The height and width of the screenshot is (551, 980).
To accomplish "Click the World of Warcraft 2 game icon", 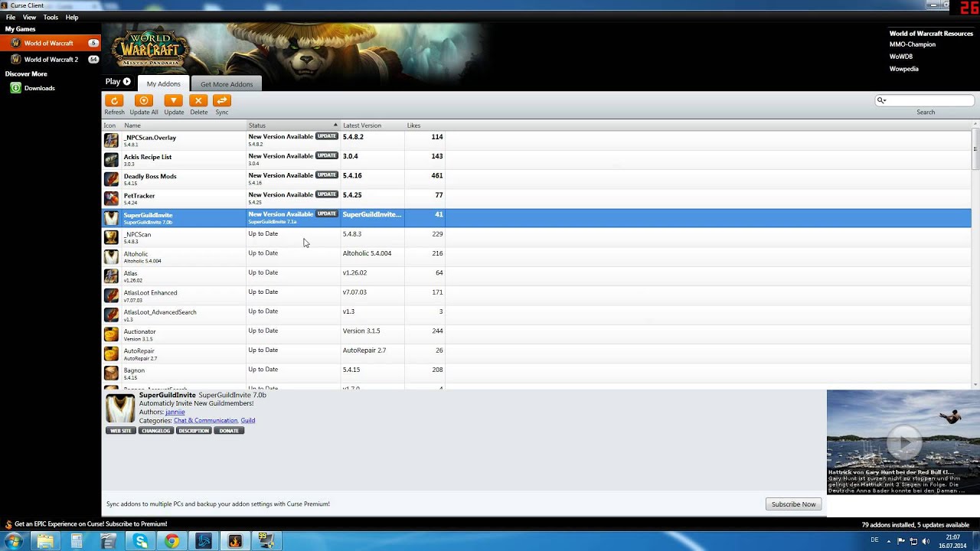I will coord(15,59).
